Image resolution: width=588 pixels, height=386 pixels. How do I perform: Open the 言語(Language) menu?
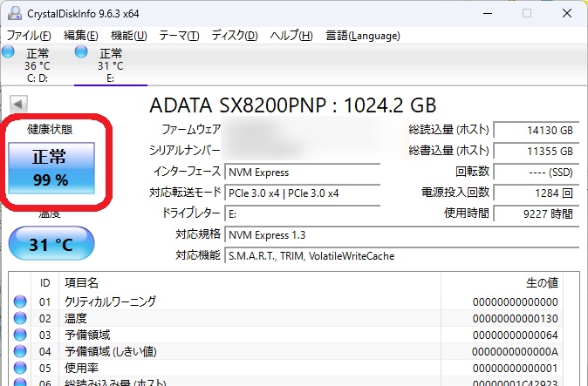pyautogui.click(x=363, y=36)
